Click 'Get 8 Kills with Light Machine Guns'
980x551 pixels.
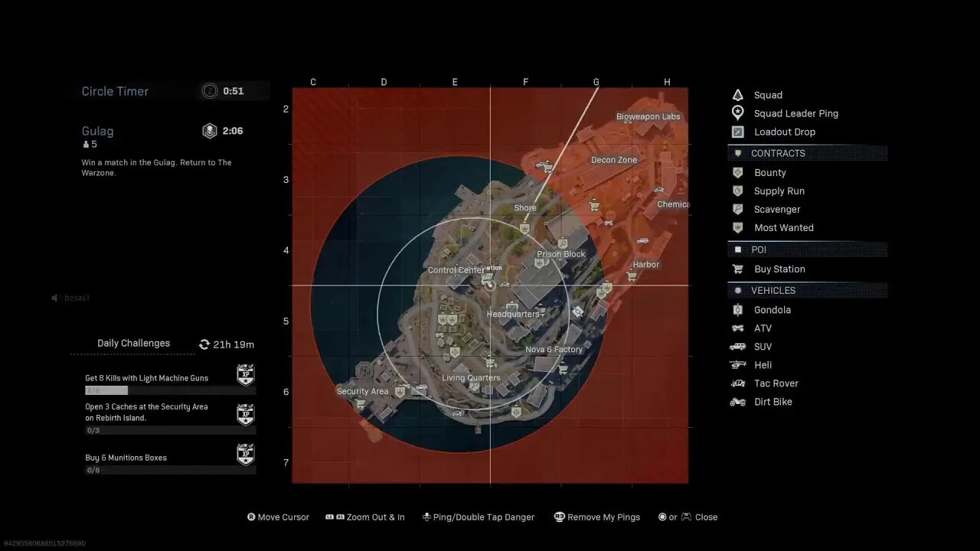[146, 378]
